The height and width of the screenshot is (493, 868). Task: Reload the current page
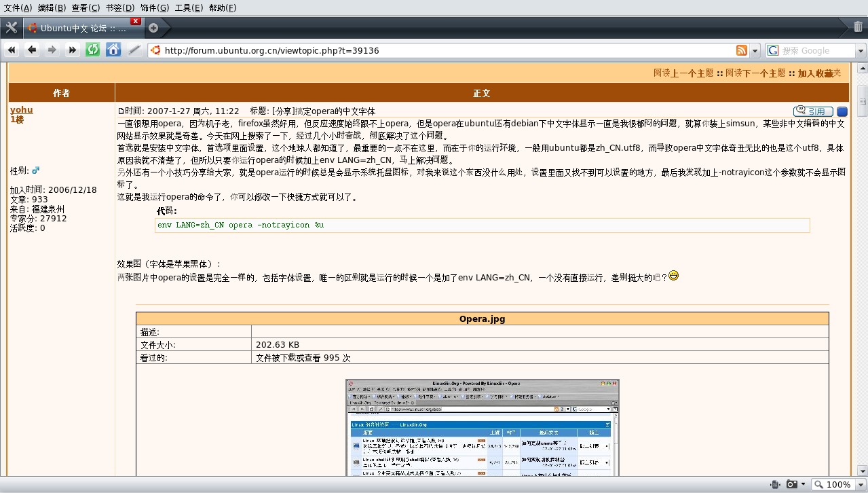(x=93, y=50)
